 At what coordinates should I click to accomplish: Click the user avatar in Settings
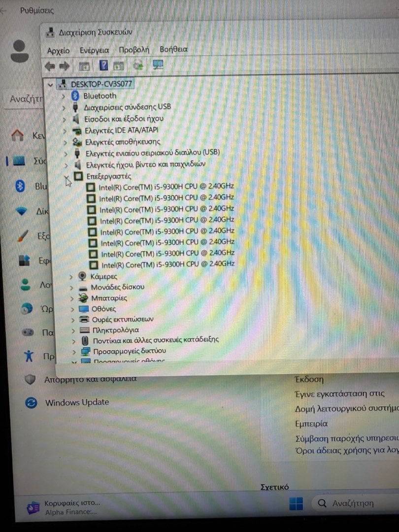click(x=20, y=51)
